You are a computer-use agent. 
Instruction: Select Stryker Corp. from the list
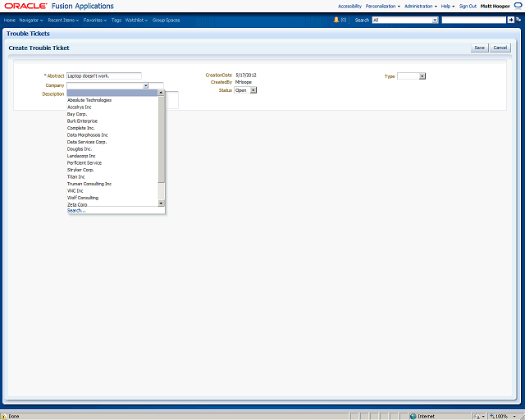tap(112, 170)
